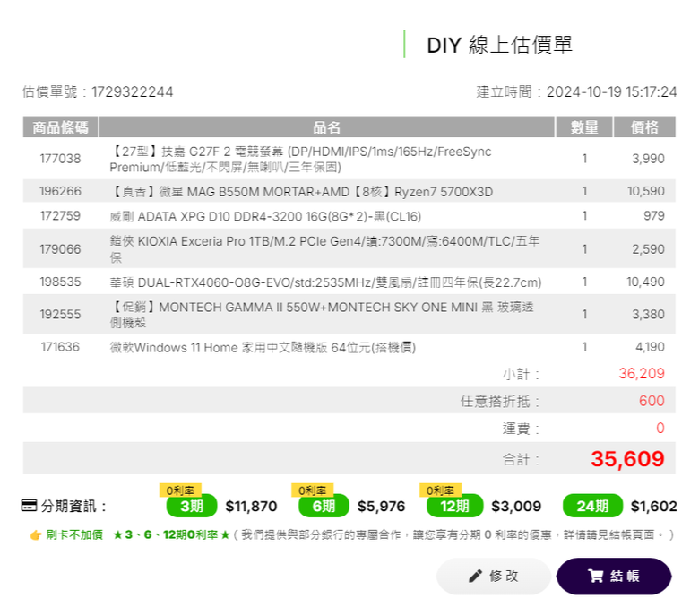Click the 任意搭折抵 label
This screenshot has height=616, width=699.
[500, 402]
